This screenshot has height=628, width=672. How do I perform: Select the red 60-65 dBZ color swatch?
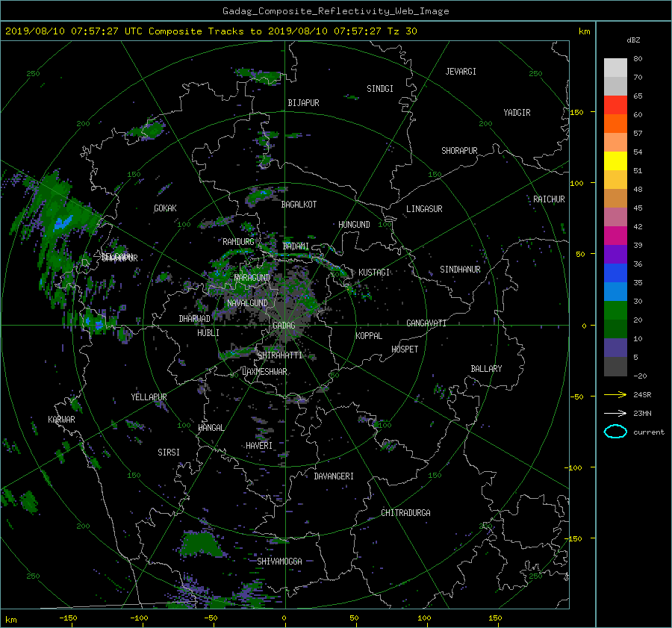coord(615,105)
